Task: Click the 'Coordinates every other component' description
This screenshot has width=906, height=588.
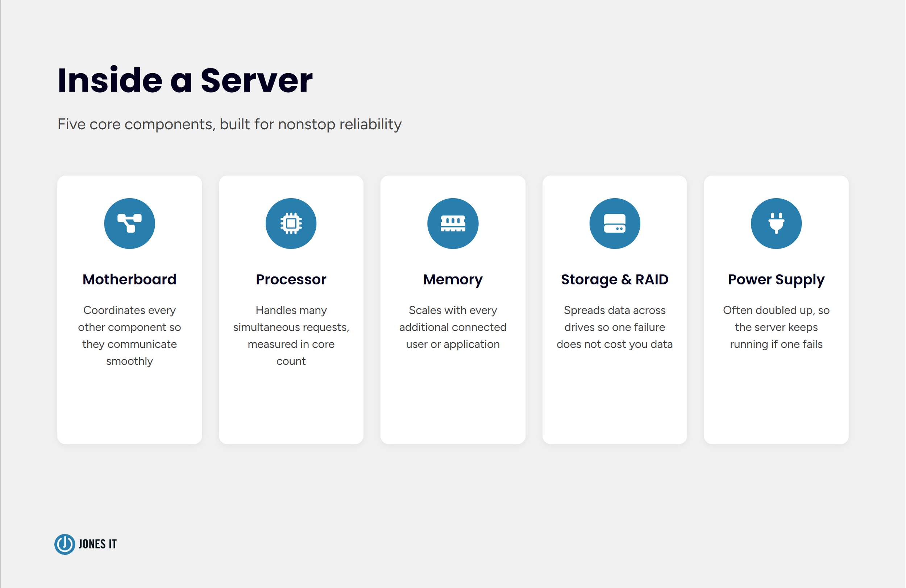Action: click(x=129, y=335)
